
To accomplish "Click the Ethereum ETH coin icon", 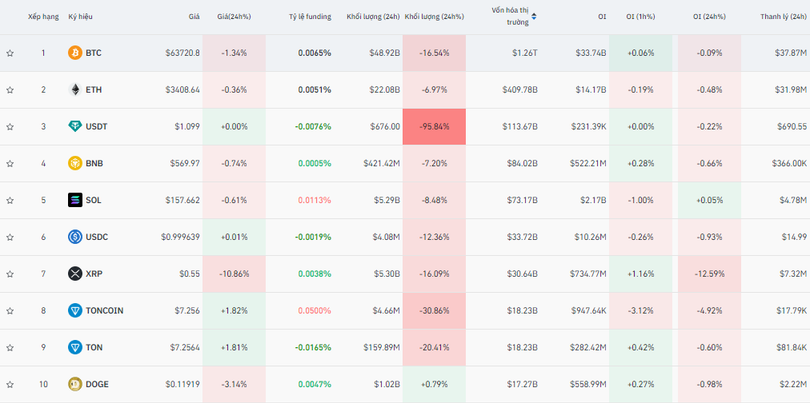I will click(74, 89).
